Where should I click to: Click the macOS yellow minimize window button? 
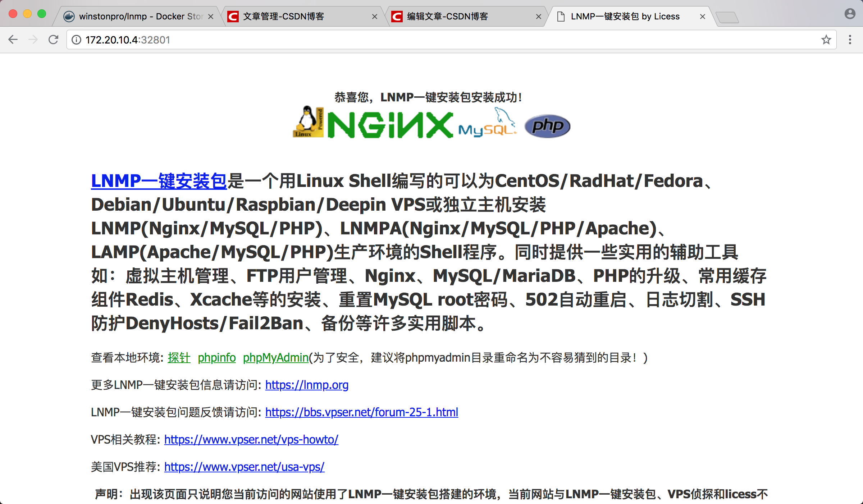(27, 14)
